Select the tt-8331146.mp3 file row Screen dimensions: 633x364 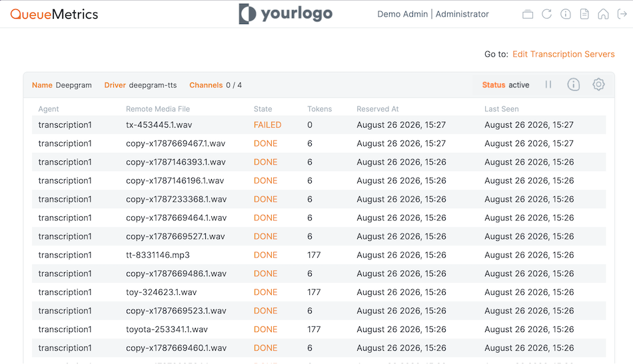coord(319,255)
